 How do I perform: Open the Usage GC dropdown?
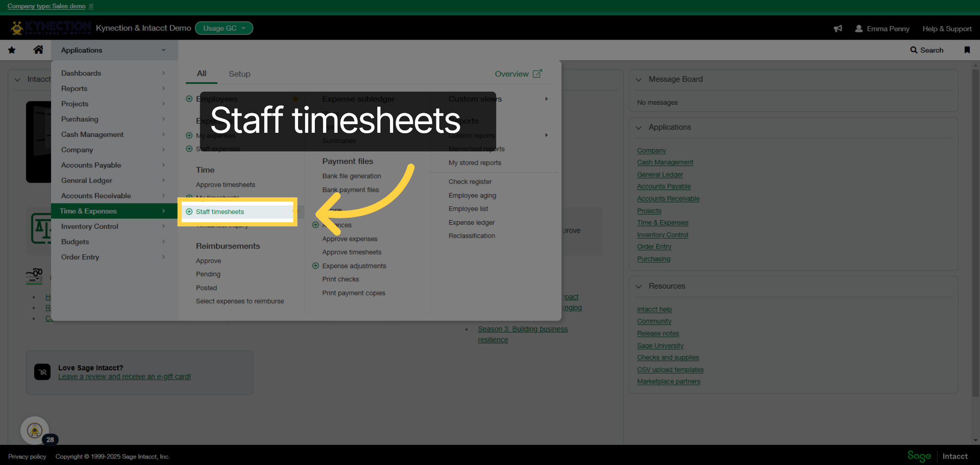pyautogui.click(x=224, y=28)
